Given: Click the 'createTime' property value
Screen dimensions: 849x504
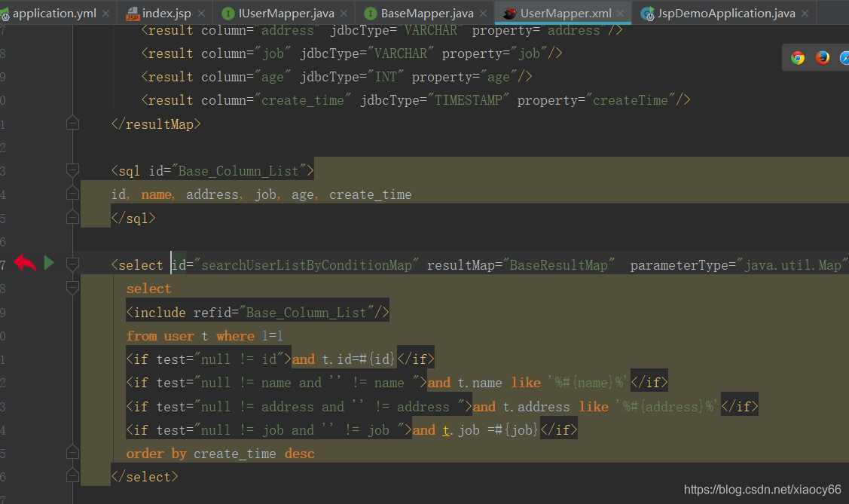Looking at the screenshot, I should [x=631, y=100].
